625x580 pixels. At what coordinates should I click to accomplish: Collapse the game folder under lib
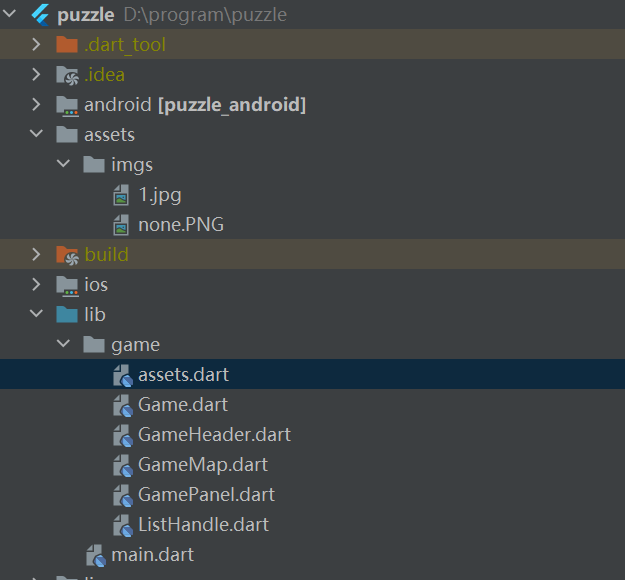(x=63, y=343)
